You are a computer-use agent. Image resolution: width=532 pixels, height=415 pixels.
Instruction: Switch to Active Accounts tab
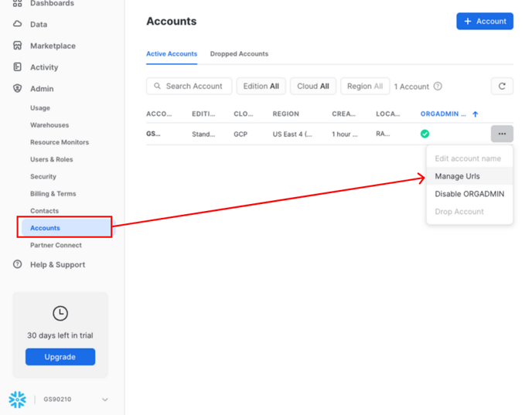click(x=172, y=54)
